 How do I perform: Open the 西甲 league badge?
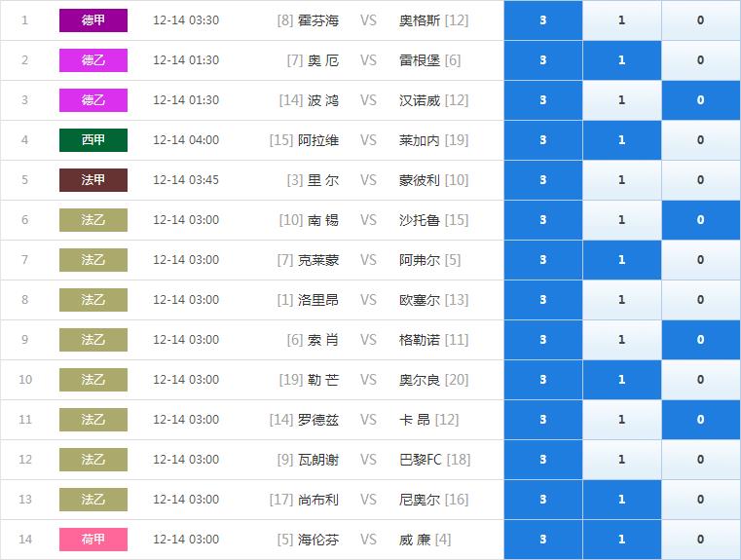tap(93, 140)
